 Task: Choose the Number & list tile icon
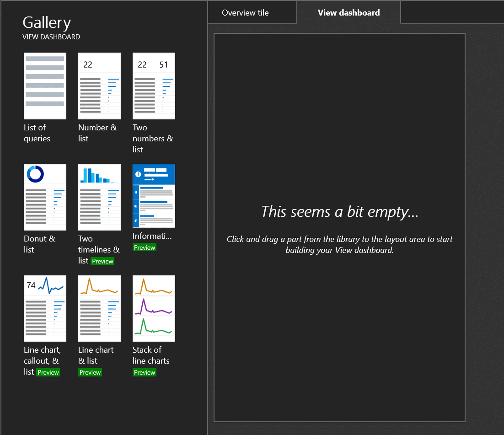click(x=99, y=86)
